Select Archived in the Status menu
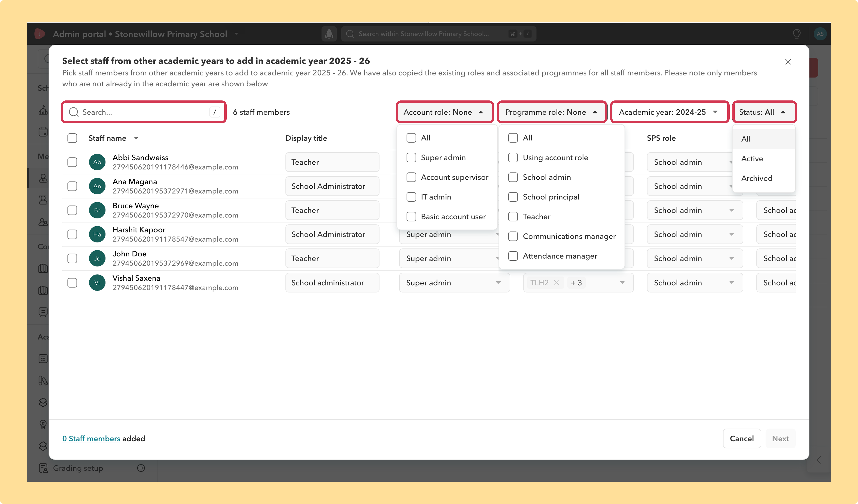The width and height of the screenshot is (858, 504). tap(764, 178)
